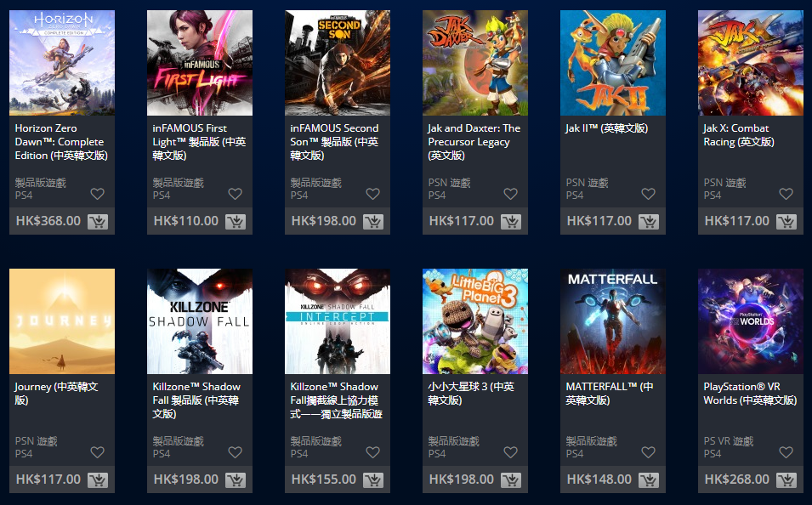The image size is (812, 505).
Task: Add Journey to cart
Action: point(98,480)
